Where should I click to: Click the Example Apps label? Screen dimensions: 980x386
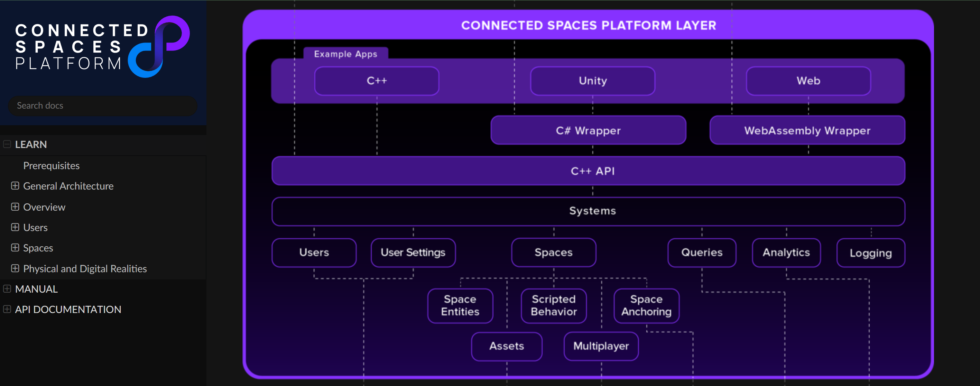tap(345, 54)
